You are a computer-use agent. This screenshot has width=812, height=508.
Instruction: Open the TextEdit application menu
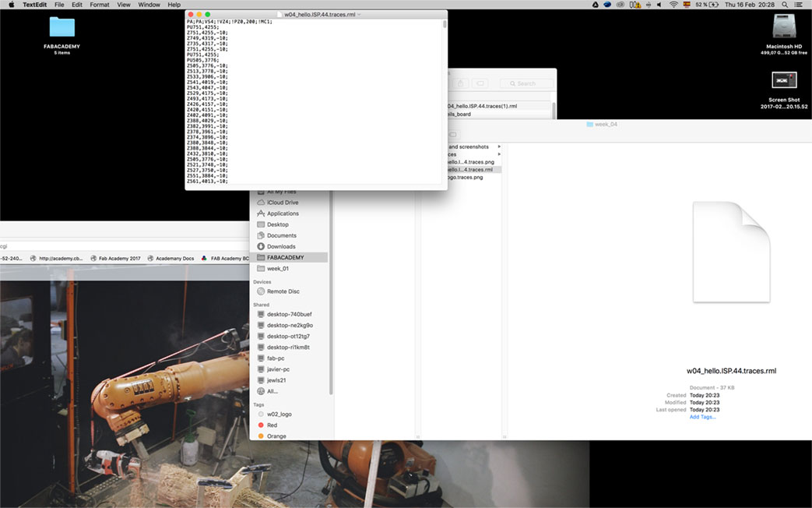coord(35,5)
